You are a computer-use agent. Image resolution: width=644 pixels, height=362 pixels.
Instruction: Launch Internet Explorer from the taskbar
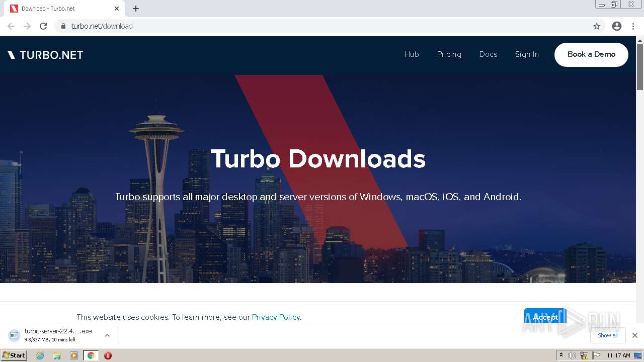[40, 355]
